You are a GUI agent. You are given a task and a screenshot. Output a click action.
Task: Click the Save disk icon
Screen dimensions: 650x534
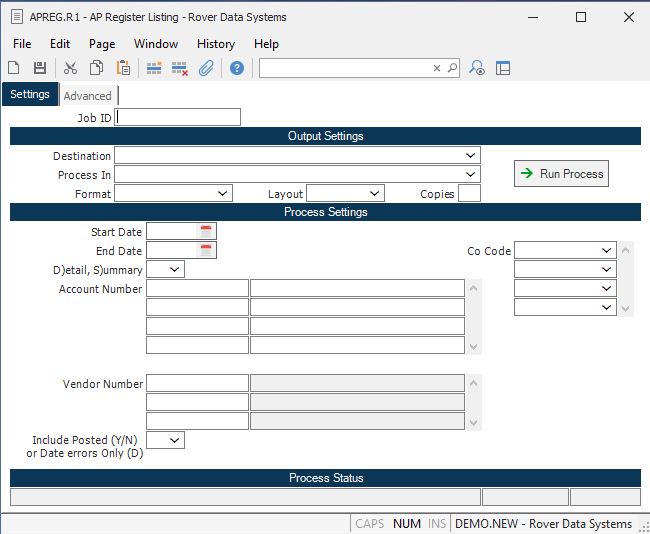[40, 68]
